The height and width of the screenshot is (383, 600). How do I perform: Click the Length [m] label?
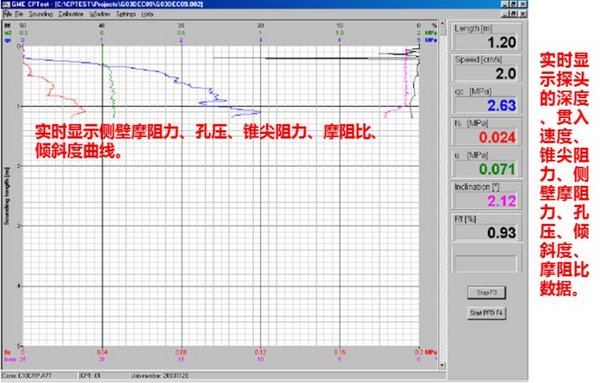473,28
